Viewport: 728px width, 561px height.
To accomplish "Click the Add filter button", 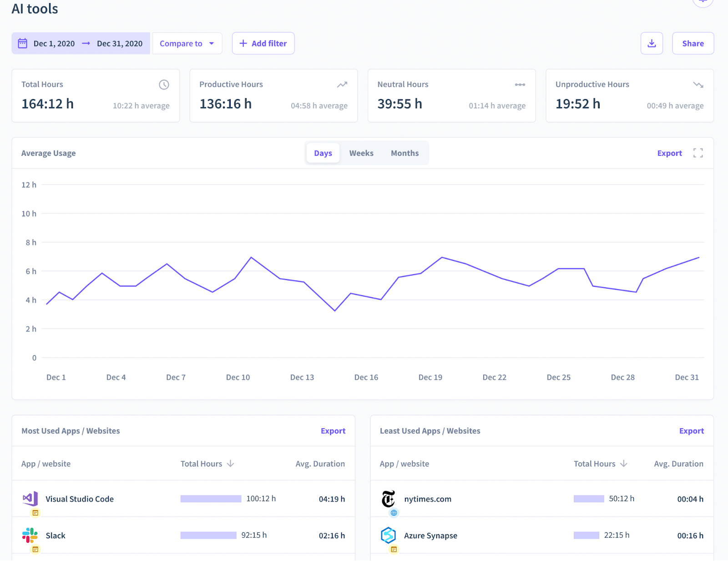I will [263, 43].
